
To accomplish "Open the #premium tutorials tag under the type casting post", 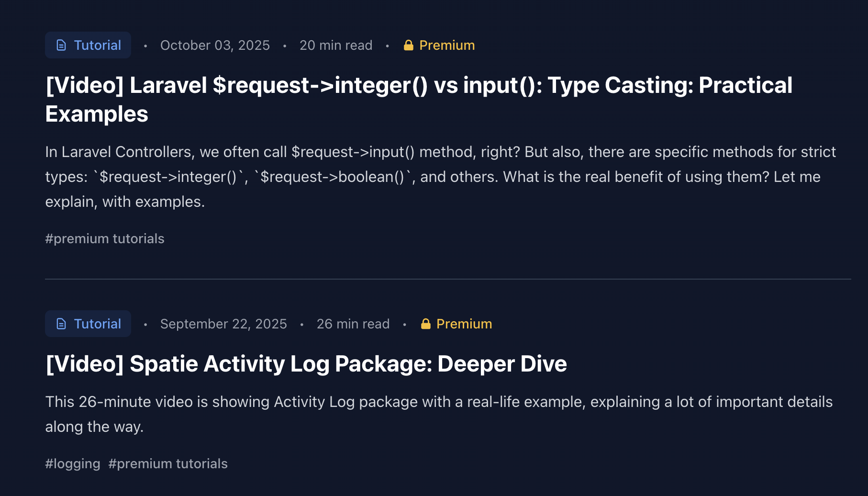I will click(x=105, y=239).
